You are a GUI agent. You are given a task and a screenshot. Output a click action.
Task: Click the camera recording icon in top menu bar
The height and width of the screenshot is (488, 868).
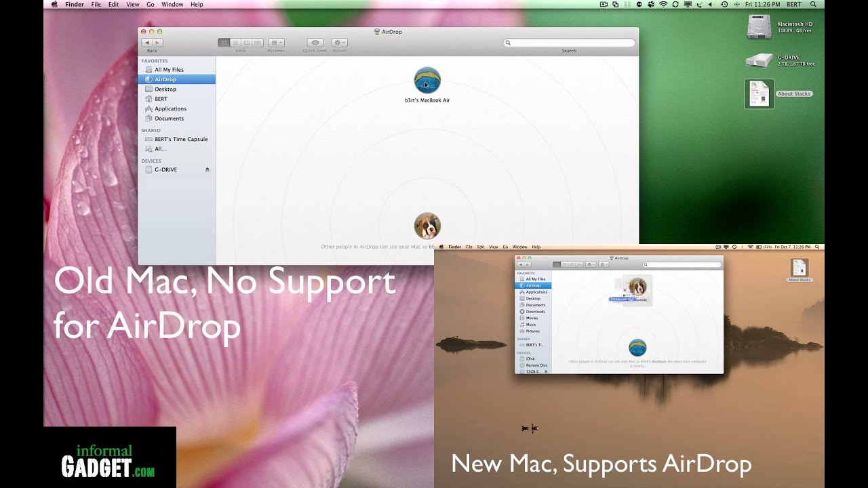[x=604, y=4]
